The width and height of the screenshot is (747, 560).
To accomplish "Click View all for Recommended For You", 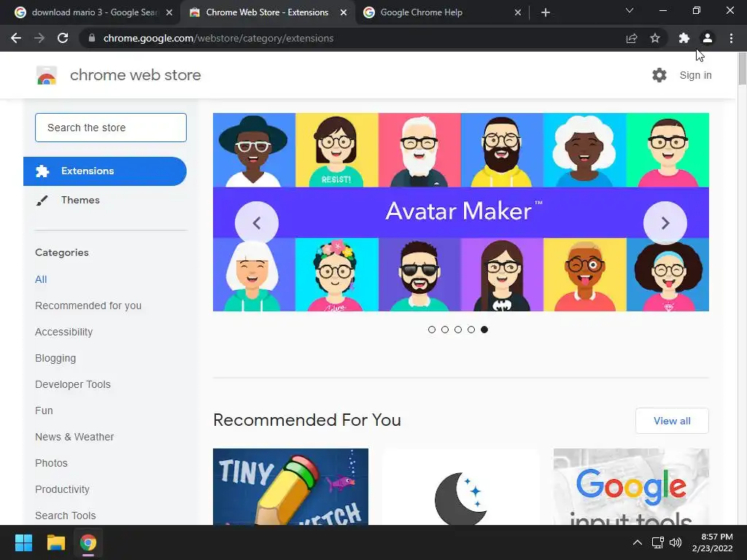I will [672, 421].
